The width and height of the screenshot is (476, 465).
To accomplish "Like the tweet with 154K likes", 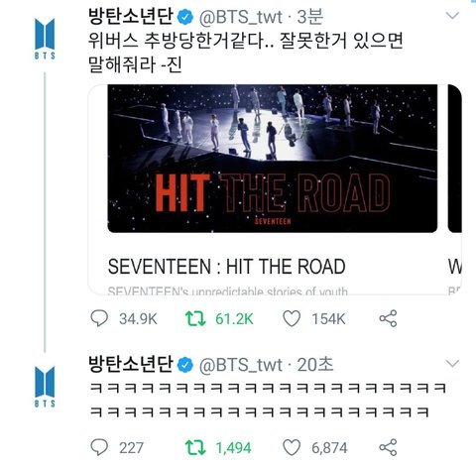I will tap(292, 318).
